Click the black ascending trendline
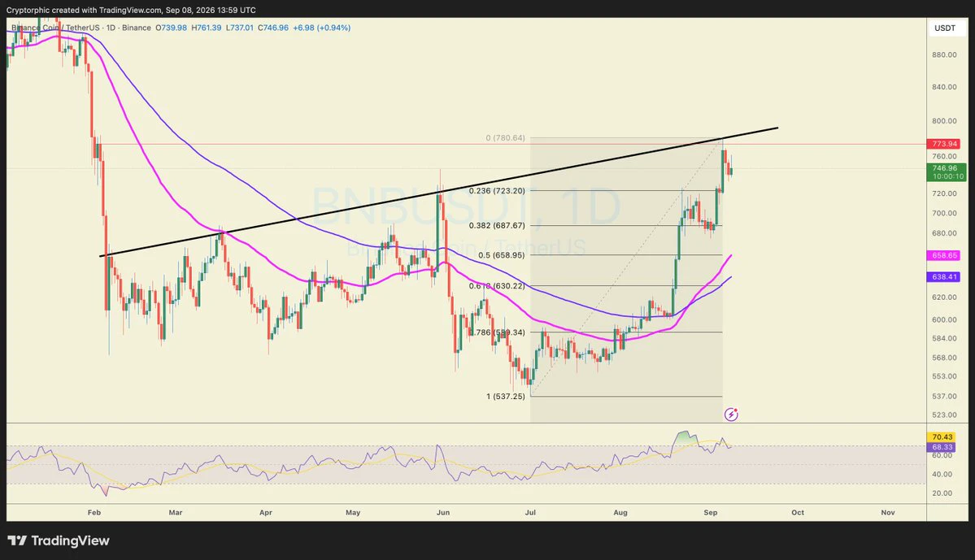The width and height of the screenshot is (975, 560). coord(439,192)
